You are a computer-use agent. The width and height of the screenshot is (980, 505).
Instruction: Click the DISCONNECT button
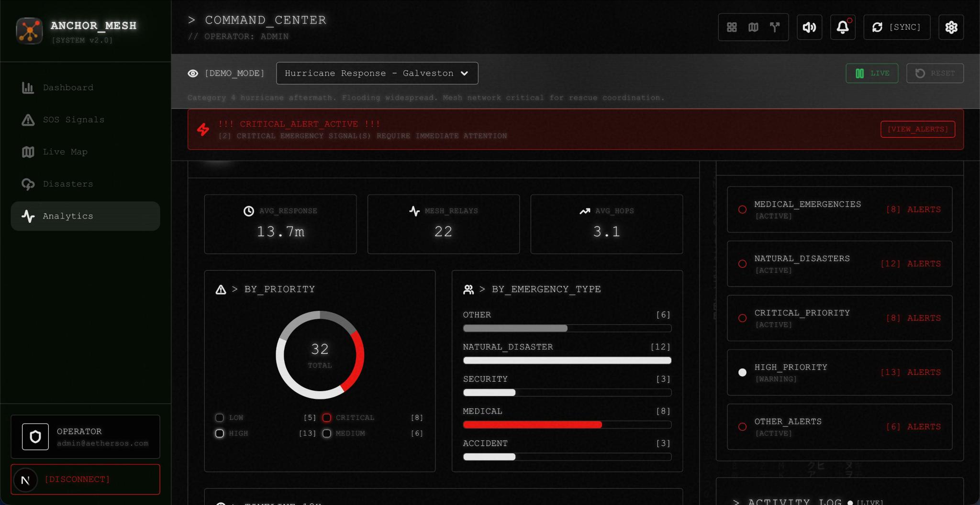(85, 479)
